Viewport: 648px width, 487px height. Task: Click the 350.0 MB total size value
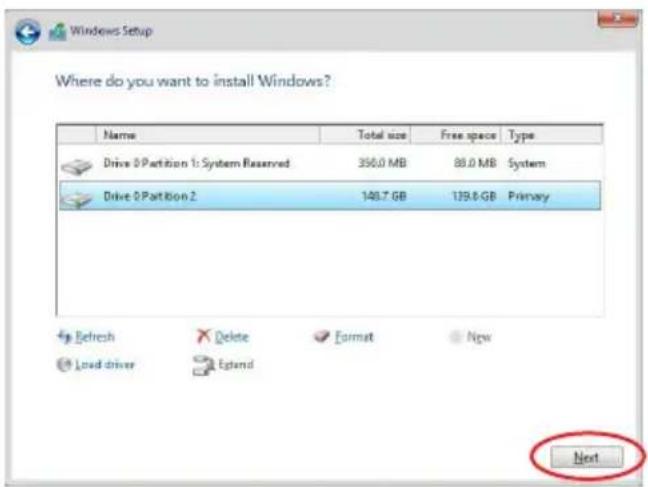tap(382, 163)
